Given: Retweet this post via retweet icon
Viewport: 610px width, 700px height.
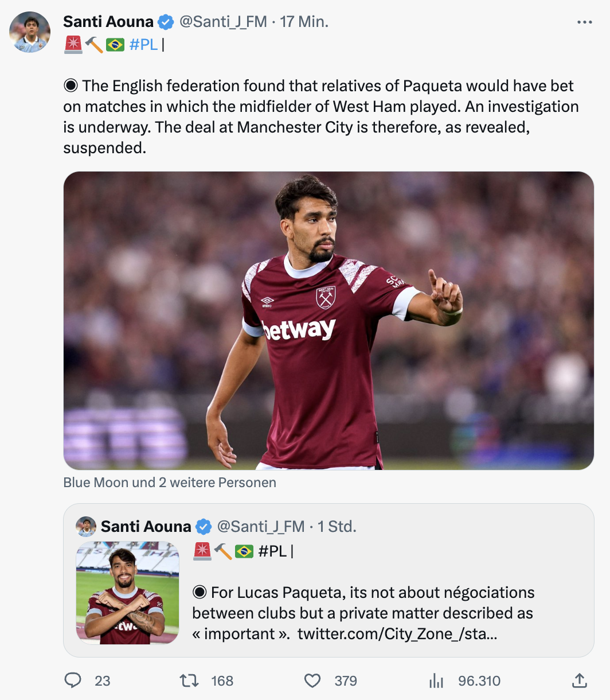Looking at the screenshot, I should [188, 680].
